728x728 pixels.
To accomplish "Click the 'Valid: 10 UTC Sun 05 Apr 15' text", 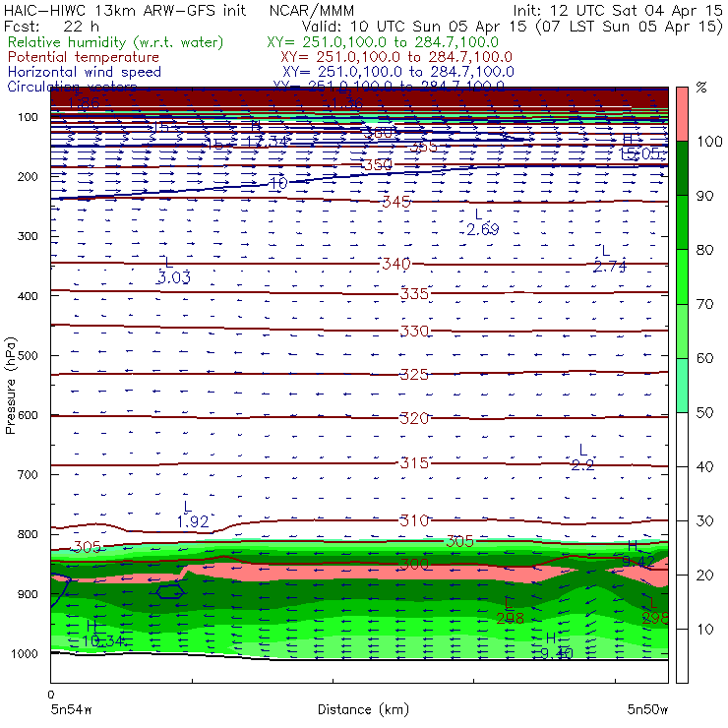I will click(x=414, y=26).
